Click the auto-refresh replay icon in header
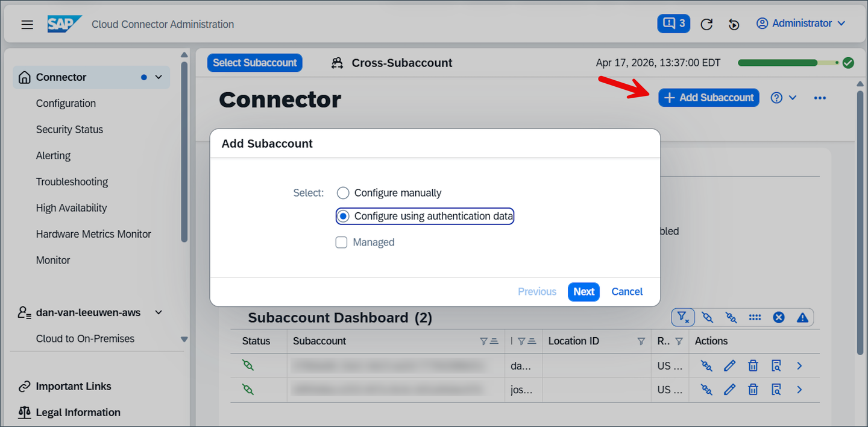 pos(734,24)
